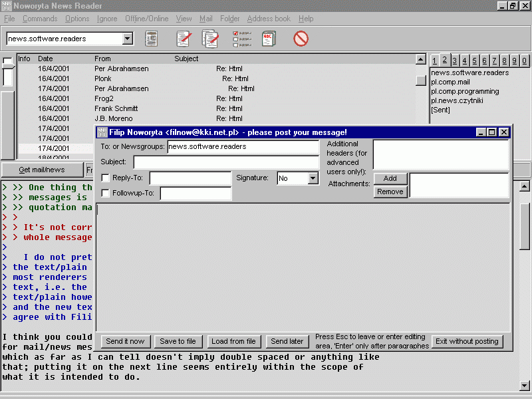Click the ABC spell-check book icon
532x399 pixels.
[x=269, y=39]
